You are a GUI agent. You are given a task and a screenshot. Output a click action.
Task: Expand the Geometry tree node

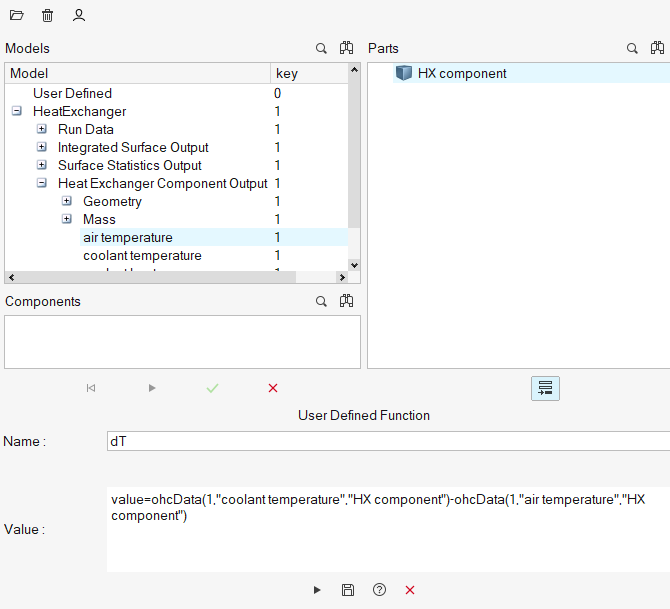[67, 202]
